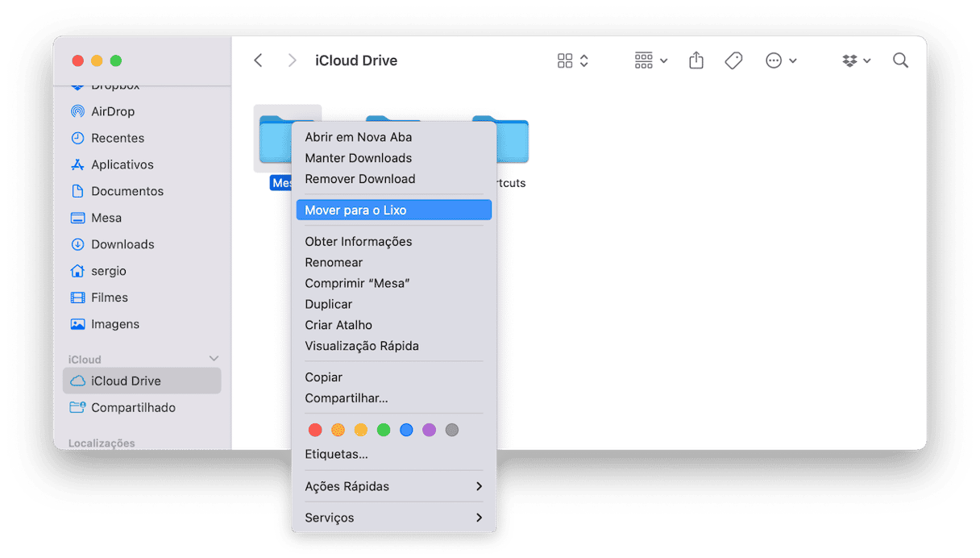Select iCloud Drive in the sidebar

click(142, 381)
